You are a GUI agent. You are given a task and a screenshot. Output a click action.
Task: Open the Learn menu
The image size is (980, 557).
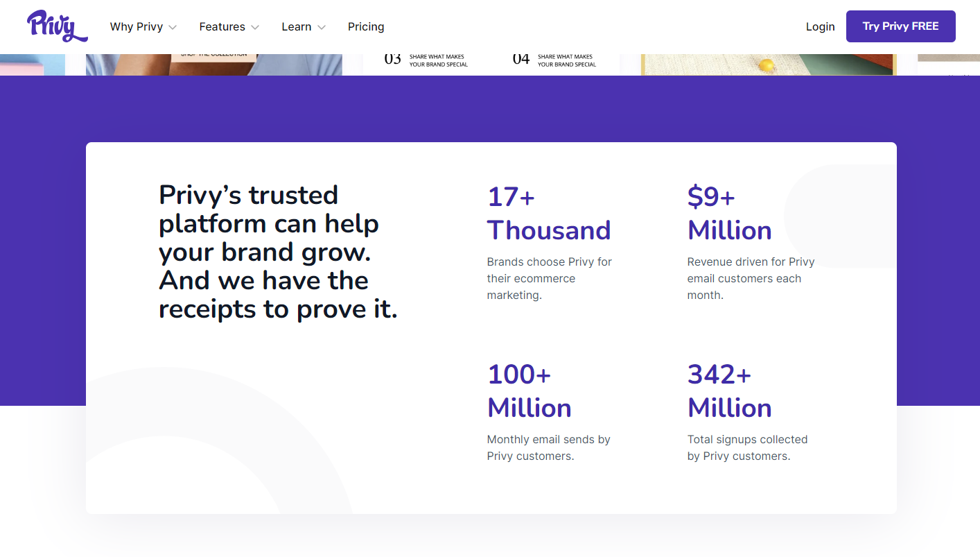(296, 27)
